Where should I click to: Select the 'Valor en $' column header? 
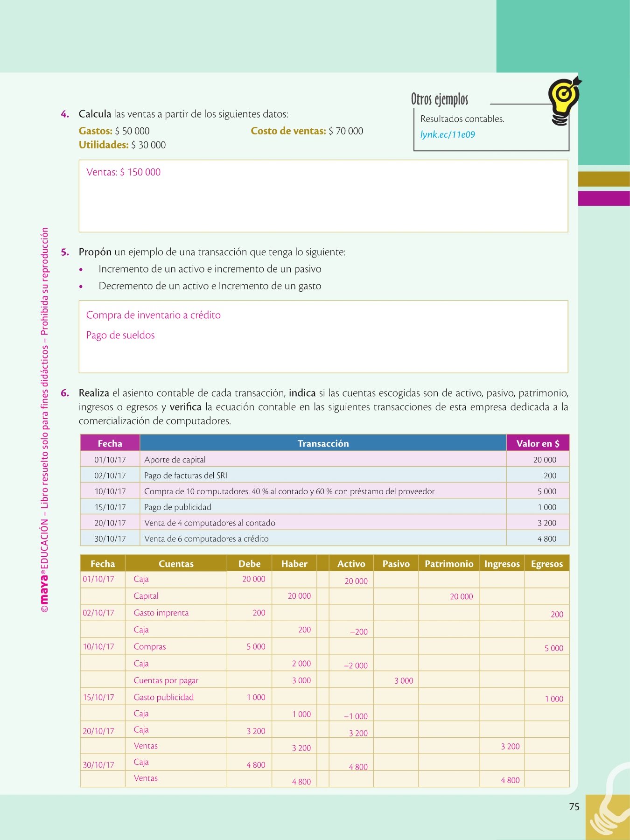(538, 443)
